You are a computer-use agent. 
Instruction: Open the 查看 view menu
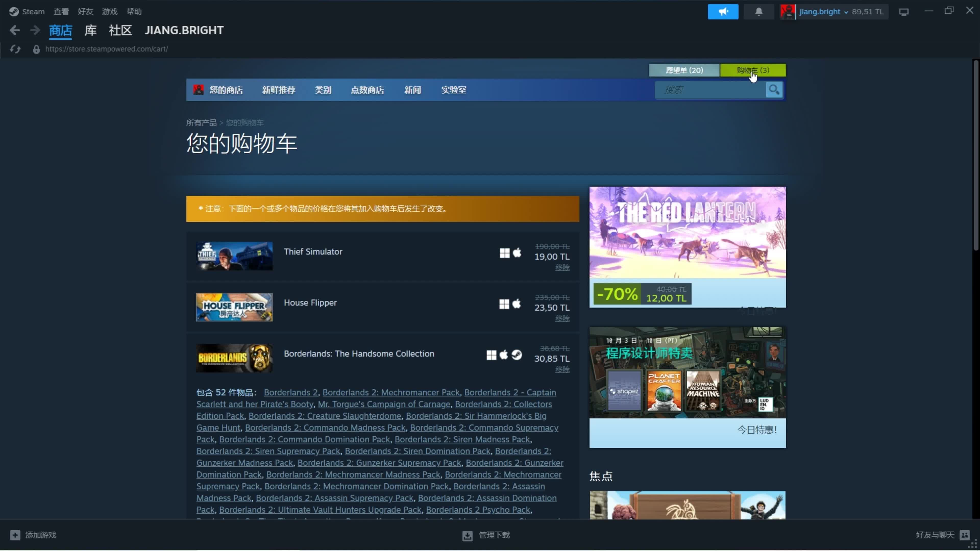click(61, 12)
